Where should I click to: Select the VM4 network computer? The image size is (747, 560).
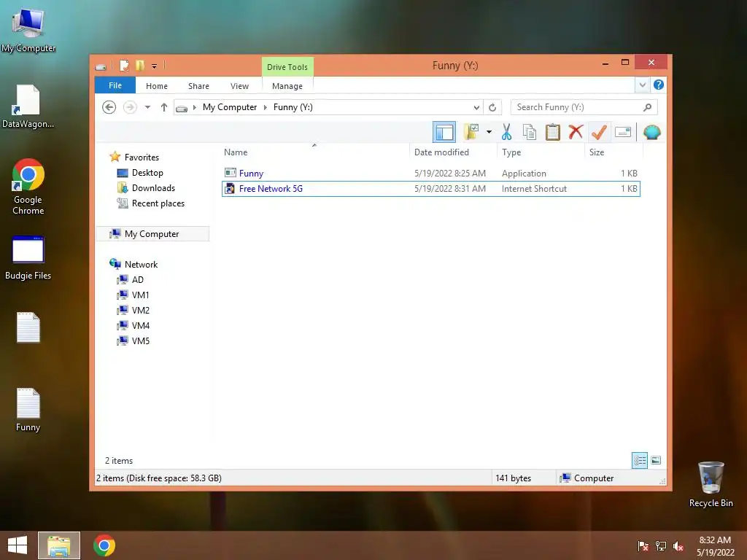(141, 325)
